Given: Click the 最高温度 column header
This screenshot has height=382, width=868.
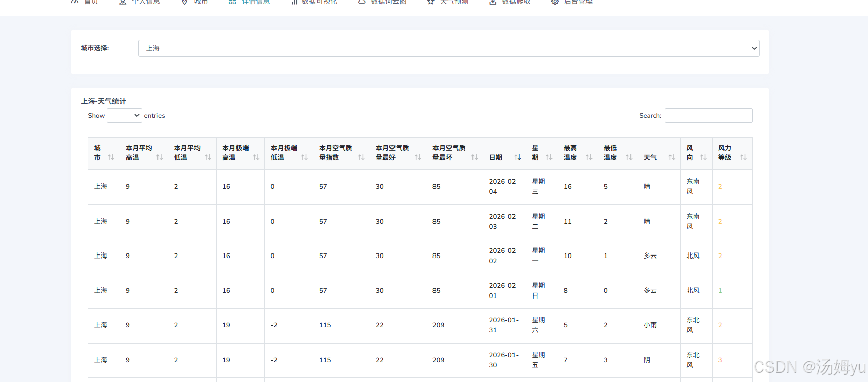Looking at the screenshot, I should tap(577, 153).
